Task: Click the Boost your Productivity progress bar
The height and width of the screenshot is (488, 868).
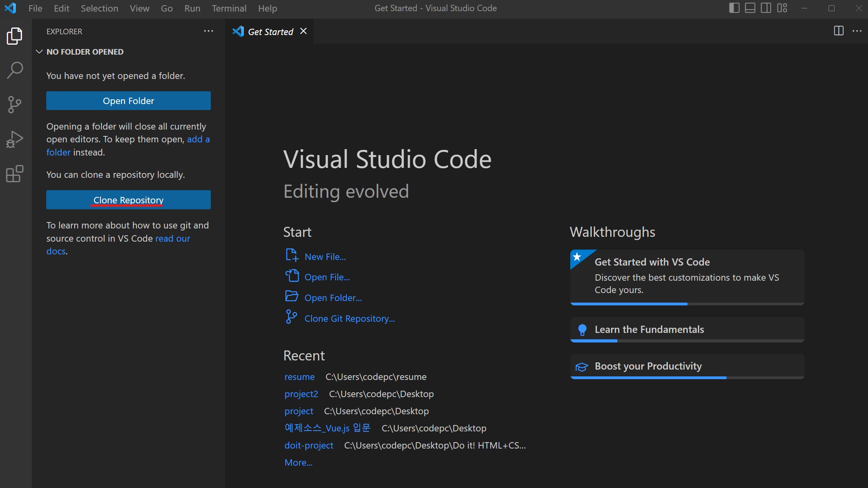Action: [x=687, y=377]
